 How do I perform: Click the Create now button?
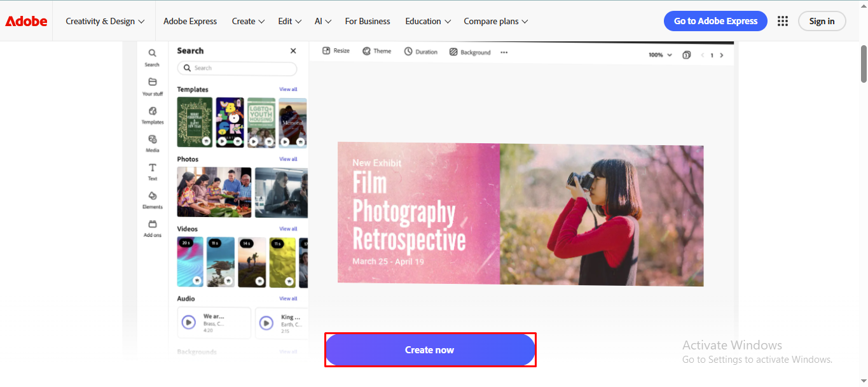click(x=430, y=350)
